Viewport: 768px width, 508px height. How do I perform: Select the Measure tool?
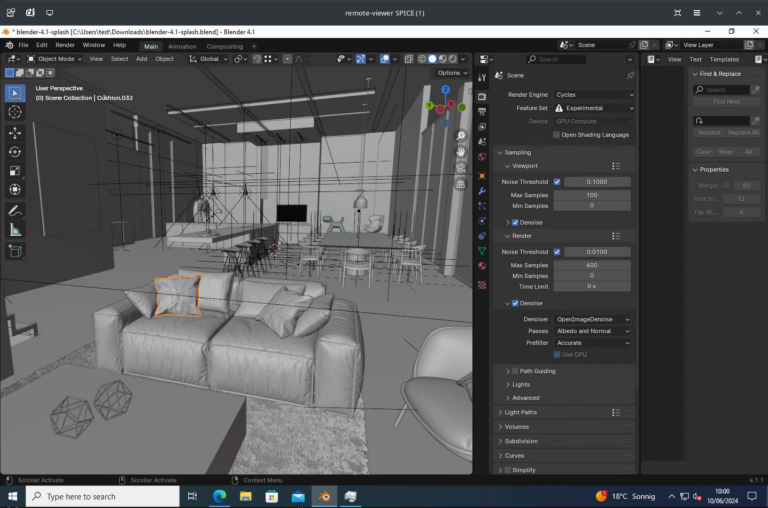(15, 230)
